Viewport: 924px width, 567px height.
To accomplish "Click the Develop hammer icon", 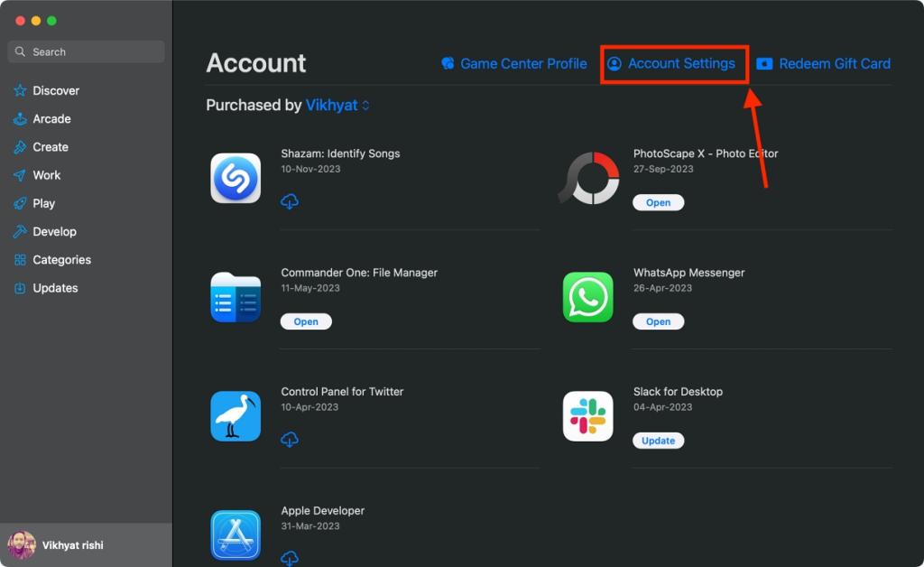I will [x=20, y=232].
